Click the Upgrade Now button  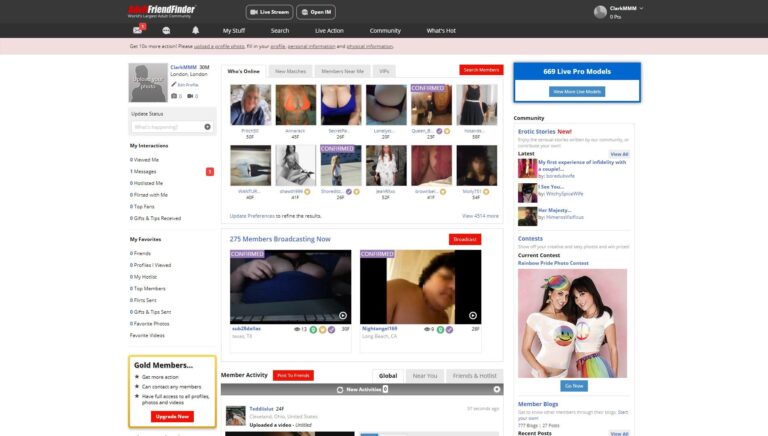(x=172, y=416)
